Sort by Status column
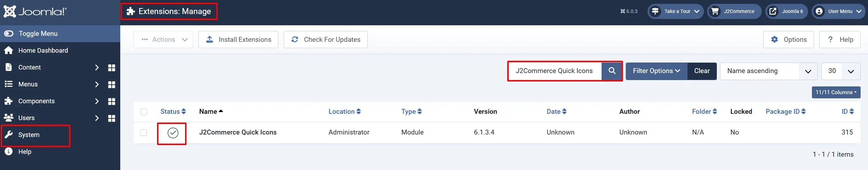Screen dimensions: 868x170 pyautogui.click(x=173, y=111)
